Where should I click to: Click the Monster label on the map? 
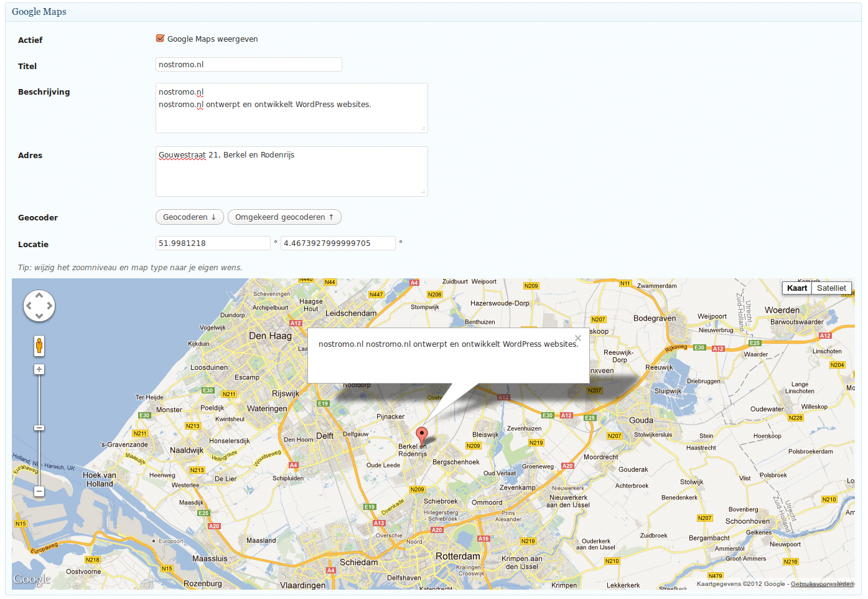pos(169,410)
